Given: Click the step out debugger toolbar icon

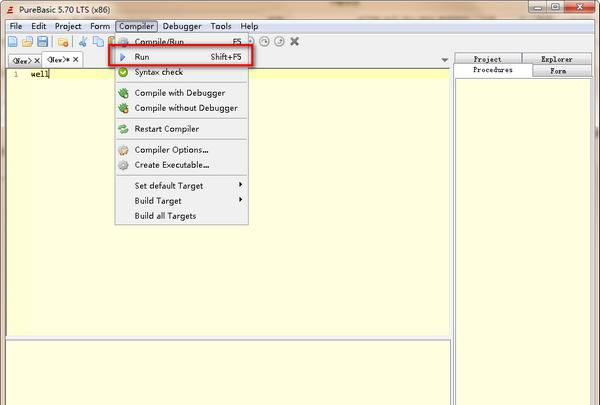Looking at the screenshot, I should click(x=279, y=41).
